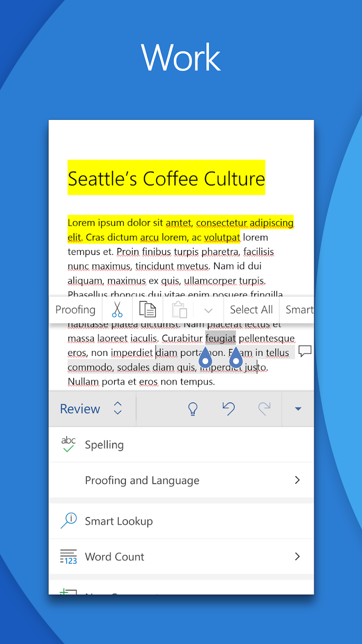Paste from the clipboard icon

179,309
